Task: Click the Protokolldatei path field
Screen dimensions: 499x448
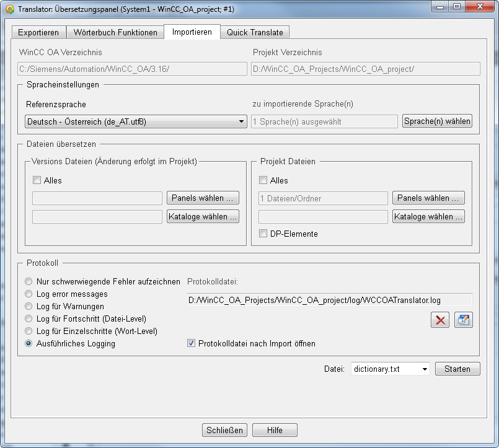Action: 330,300
